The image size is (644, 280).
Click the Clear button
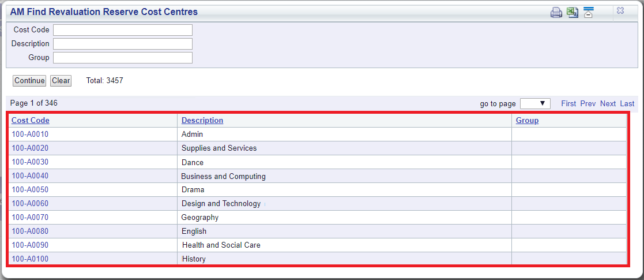point(61,81)
